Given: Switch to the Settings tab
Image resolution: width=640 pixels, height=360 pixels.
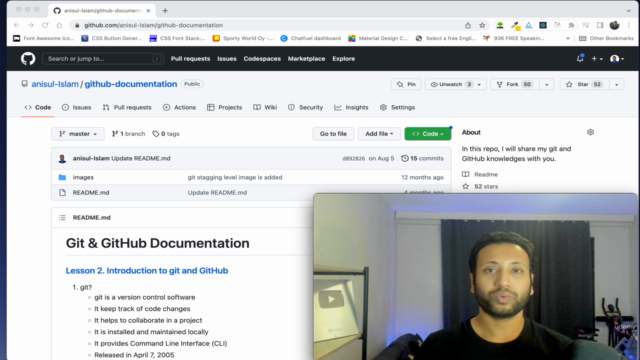Looking at the screenshot, I should tap(397, 107).
